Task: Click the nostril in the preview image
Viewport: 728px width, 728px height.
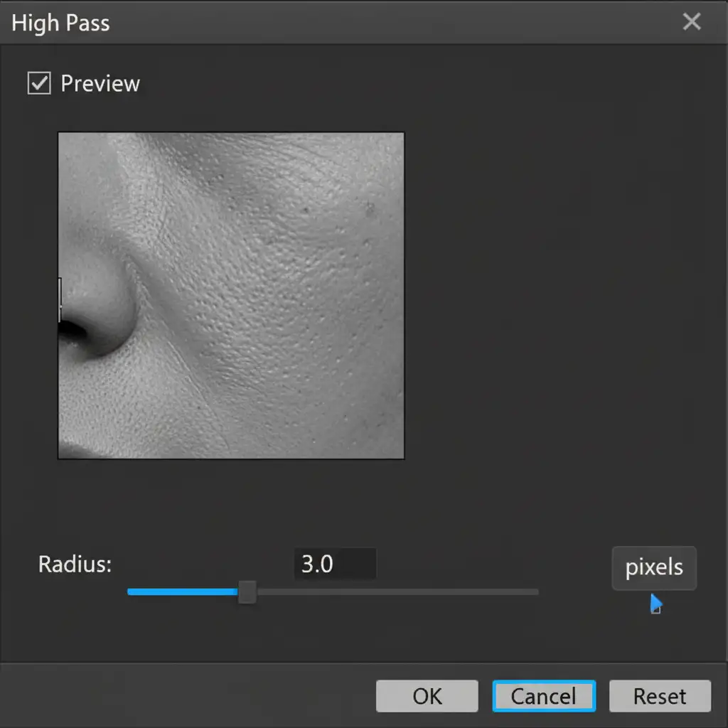Action: coord(70,330)
